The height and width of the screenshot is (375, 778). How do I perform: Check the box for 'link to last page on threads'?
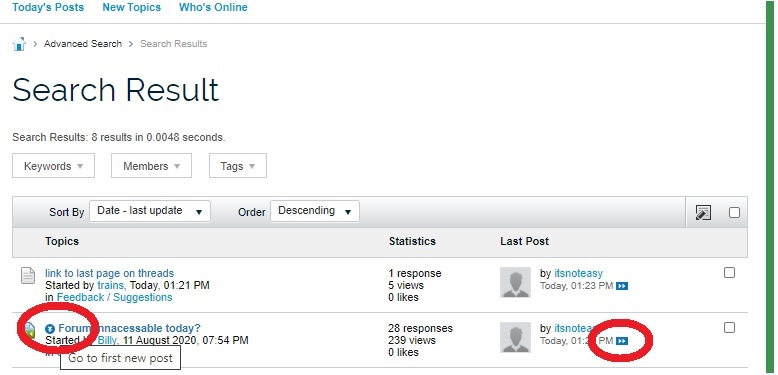click(x=729, y=272)
